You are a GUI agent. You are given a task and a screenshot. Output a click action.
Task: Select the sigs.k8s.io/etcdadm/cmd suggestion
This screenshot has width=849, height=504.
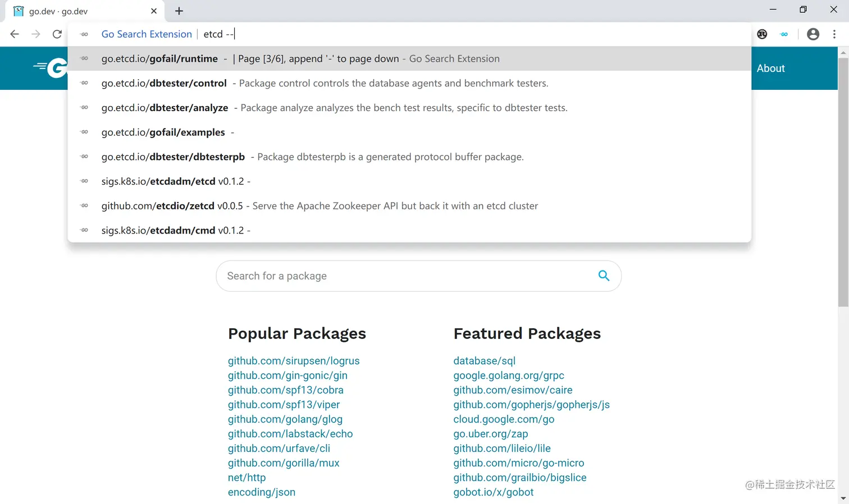409,230
